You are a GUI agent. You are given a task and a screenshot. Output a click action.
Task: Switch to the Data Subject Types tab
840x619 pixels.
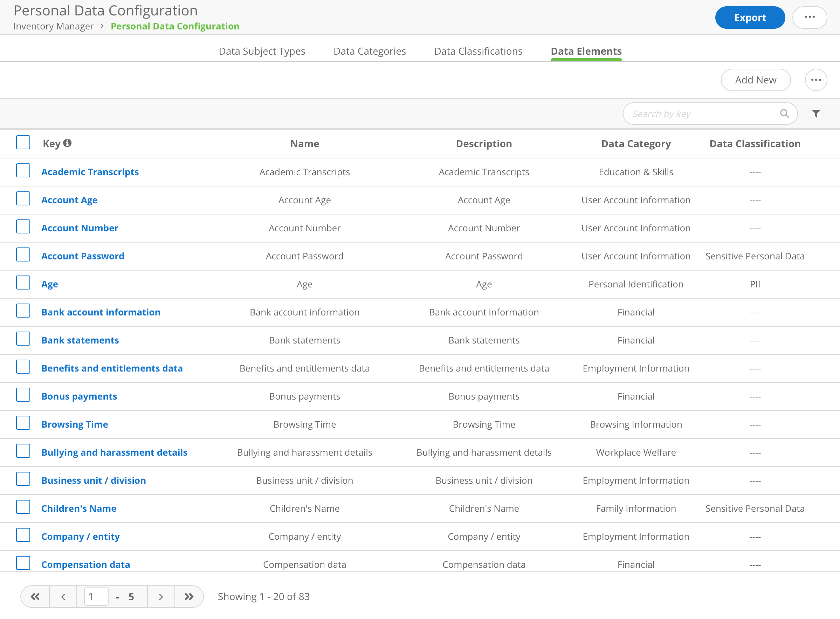[x=262, y=51]
